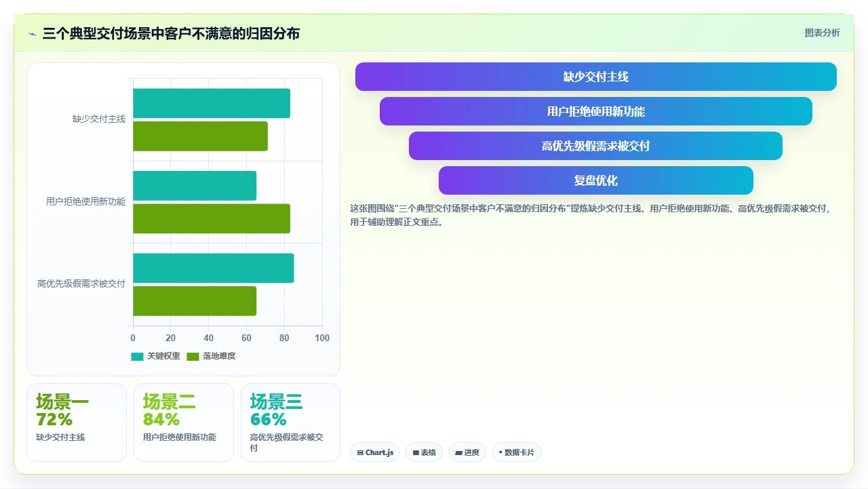Select the 高优先级假需求被交付 funnel bar

point(595,146)
